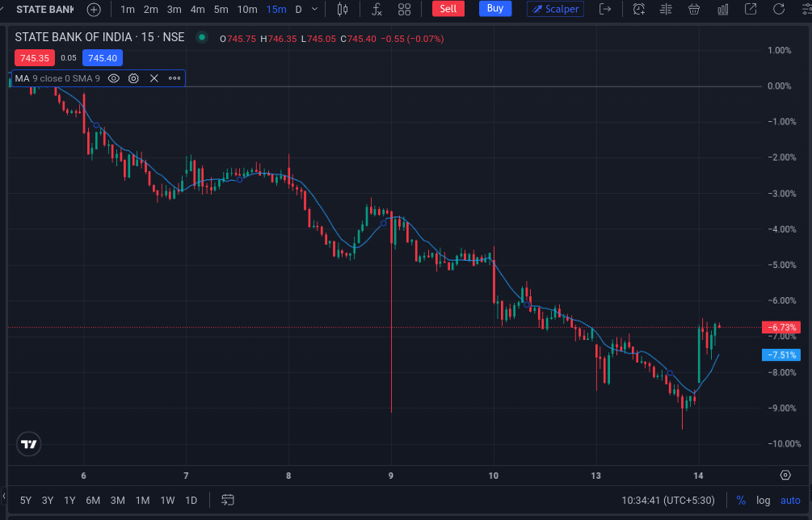
Task: Create a price alert with the alarm icon
Action: coord(639,10)
